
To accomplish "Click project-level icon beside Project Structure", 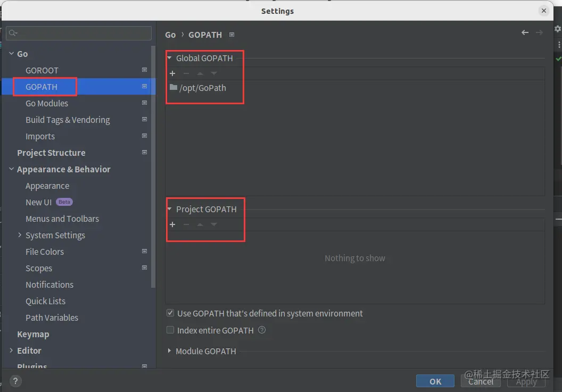I will point(144,152).
